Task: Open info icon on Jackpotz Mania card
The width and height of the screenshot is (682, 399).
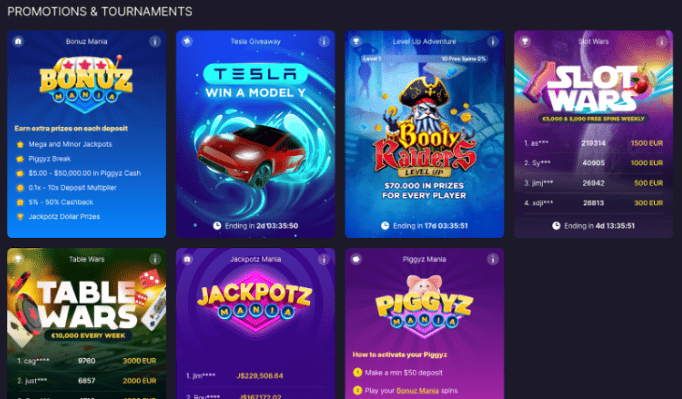Action: tap(324, 259)
